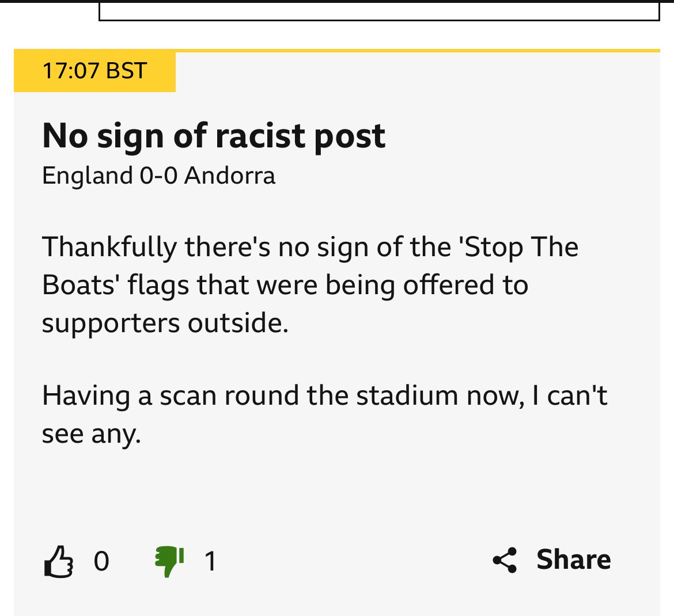Click the word 'Andorra' in the subtitle
This screenshot has height=616, width=674.
(229, 176)
